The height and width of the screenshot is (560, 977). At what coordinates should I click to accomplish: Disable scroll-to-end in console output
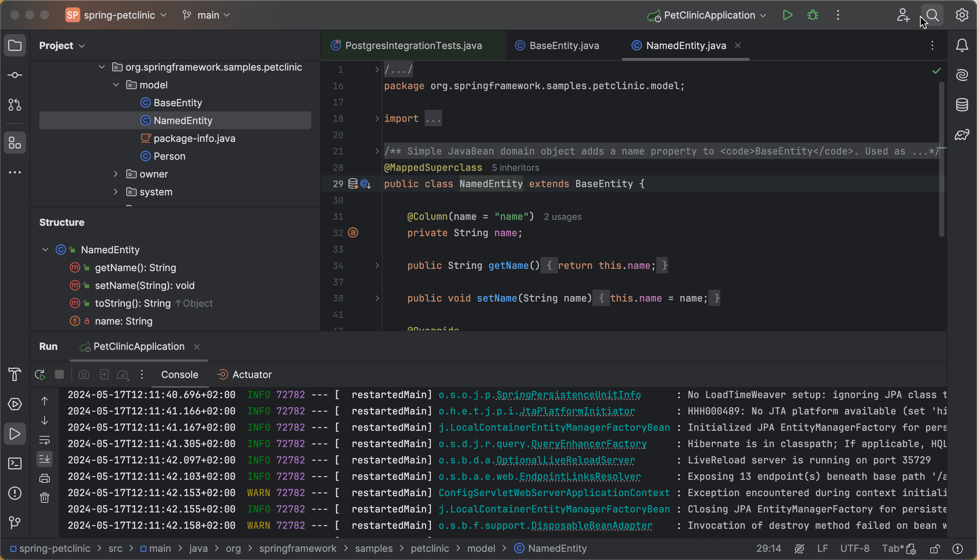45,459
